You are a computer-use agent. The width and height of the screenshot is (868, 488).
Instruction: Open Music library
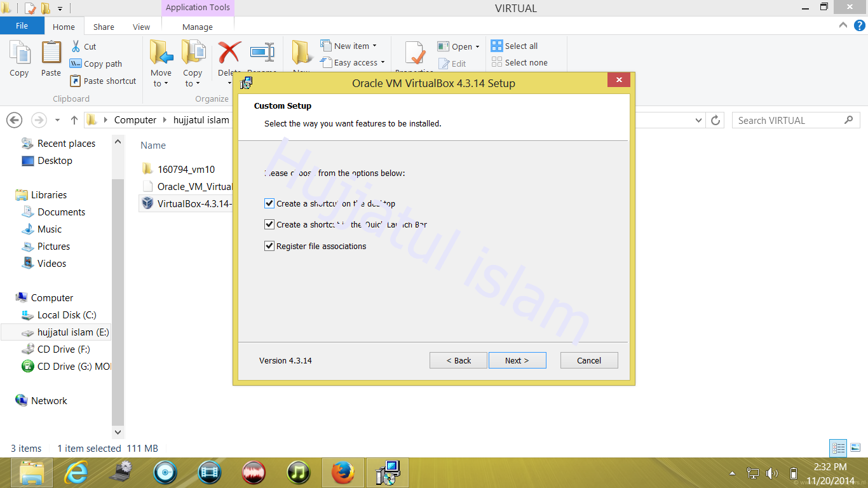(42, 229)
